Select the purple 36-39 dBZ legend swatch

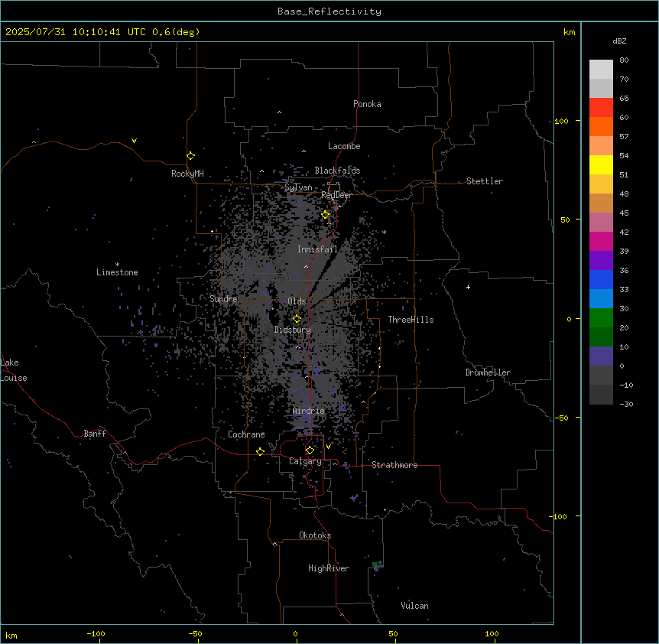[601, 261]
